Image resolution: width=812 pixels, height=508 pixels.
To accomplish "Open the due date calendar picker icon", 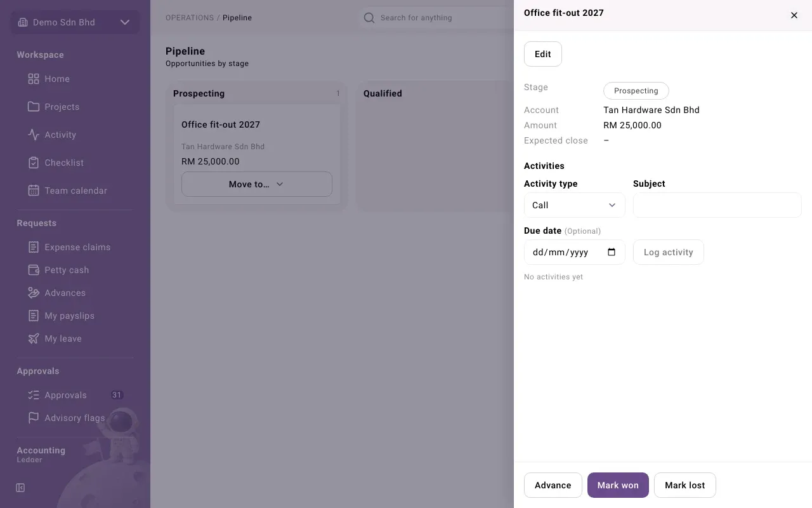I will [x=612, y=252].
